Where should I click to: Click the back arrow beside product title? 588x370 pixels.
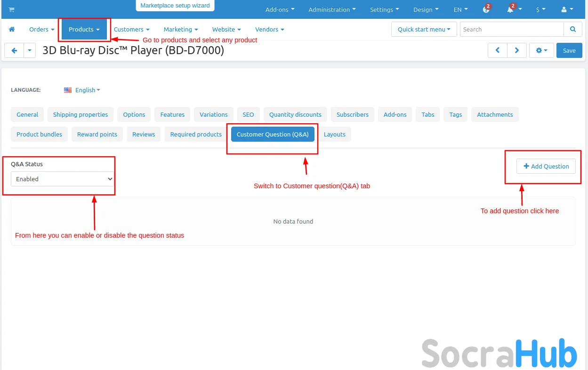coord(14,50)
